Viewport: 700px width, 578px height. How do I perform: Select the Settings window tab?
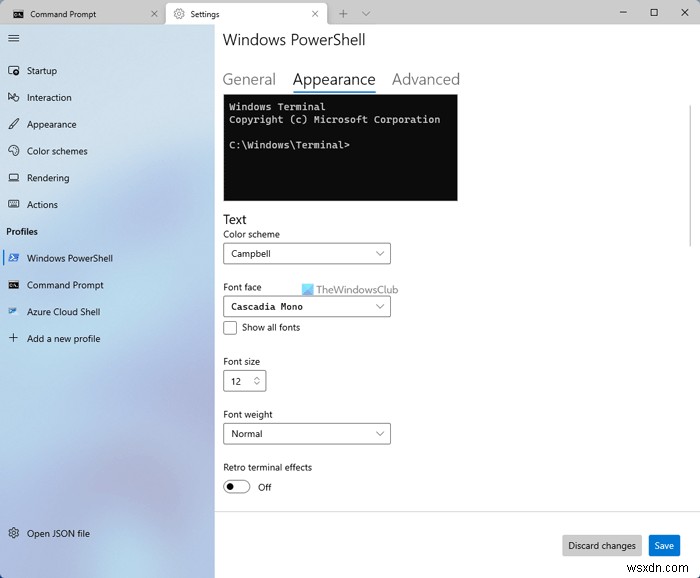click(x=246, y=14)
